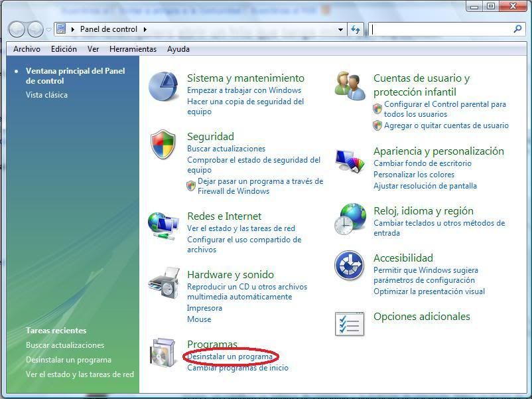Open the recent pages dropdown arrow
Viewport: 532px width, 399px height.
click(x=48, y=30)
